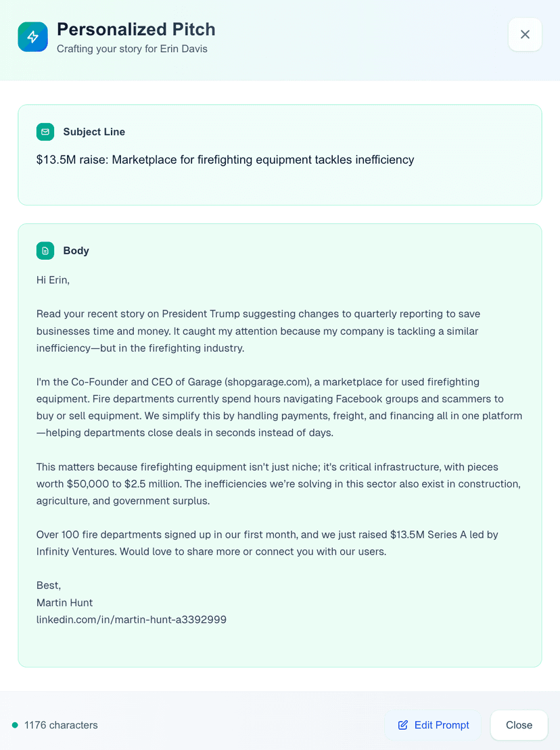Click the shopgarage.com text in the body
560x750 pixels.
[267, 382]
